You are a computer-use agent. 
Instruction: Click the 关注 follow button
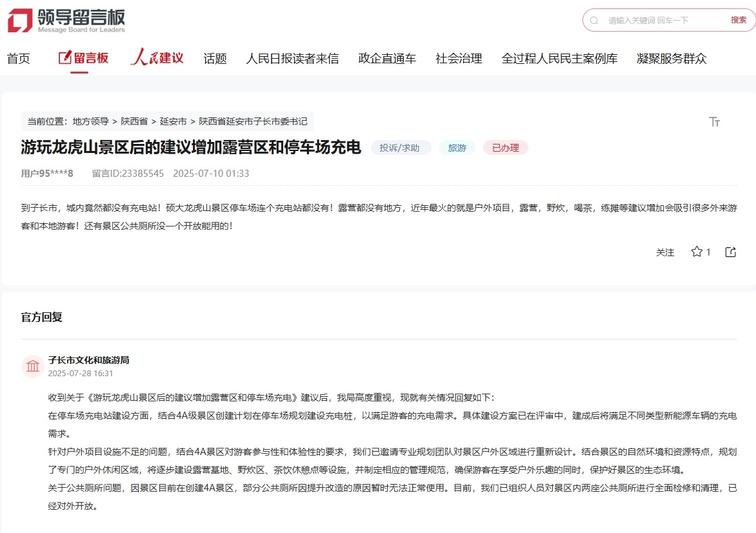(x=665, y=252)
